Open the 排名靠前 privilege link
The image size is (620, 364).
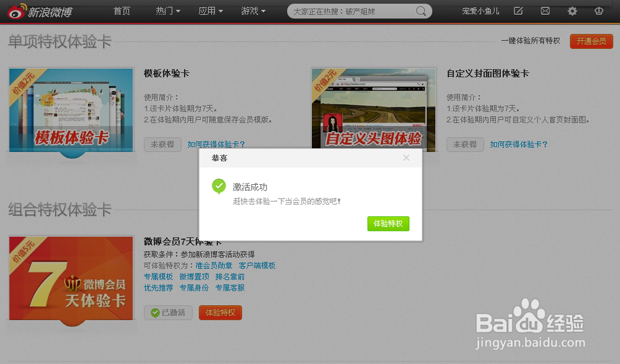coord(230,277)
